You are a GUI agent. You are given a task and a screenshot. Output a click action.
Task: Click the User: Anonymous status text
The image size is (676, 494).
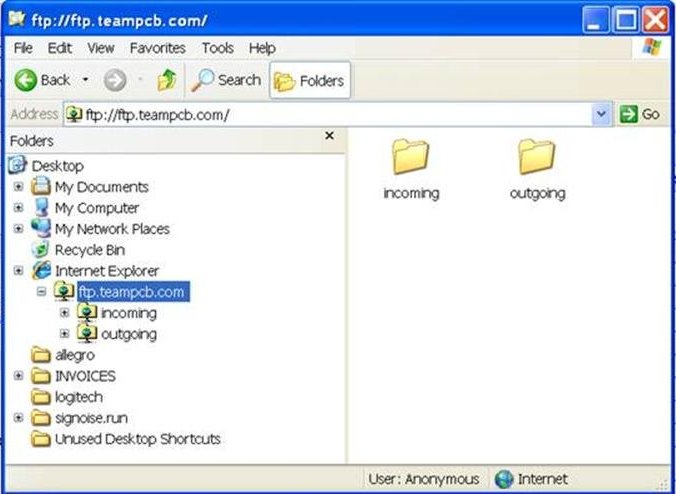(x=423, y=479)
